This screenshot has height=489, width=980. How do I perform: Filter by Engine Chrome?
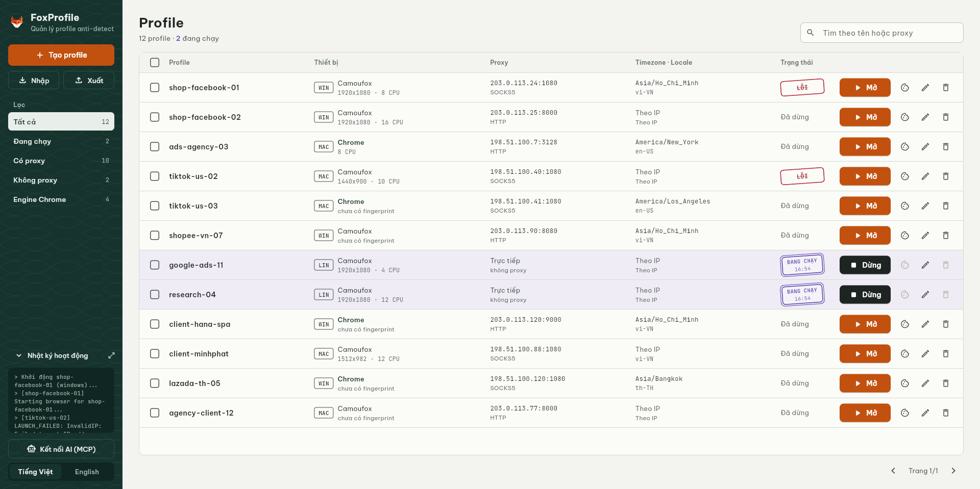(61, 199)
